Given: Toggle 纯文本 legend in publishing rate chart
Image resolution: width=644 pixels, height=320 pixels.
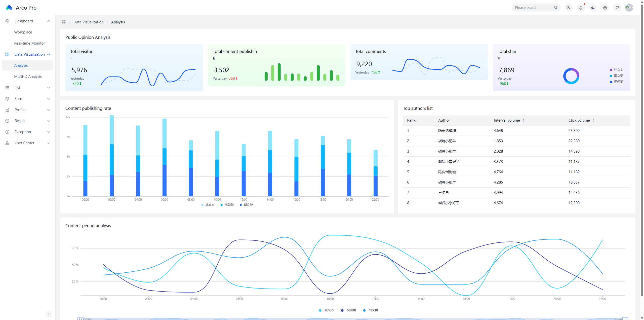Looking at the screenshot, I should (x=208, y=205).
